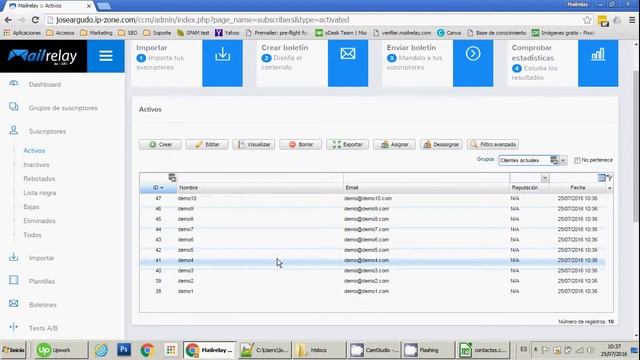Open contactos spreadsheet in the taskbar
640x360 pixels.
point(483,350)
